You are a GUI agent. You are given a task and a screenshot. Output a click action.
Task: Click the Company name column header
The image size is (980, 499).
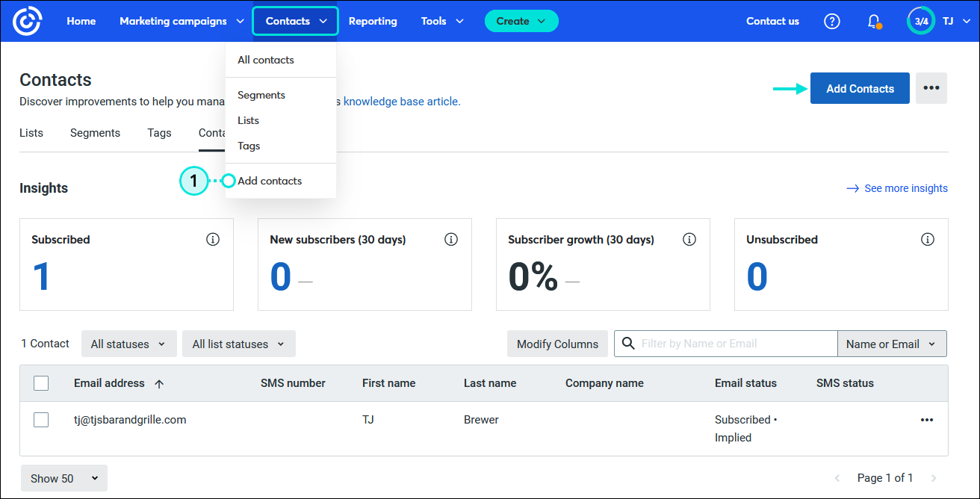pyautogui.click(x=604, y=383)
